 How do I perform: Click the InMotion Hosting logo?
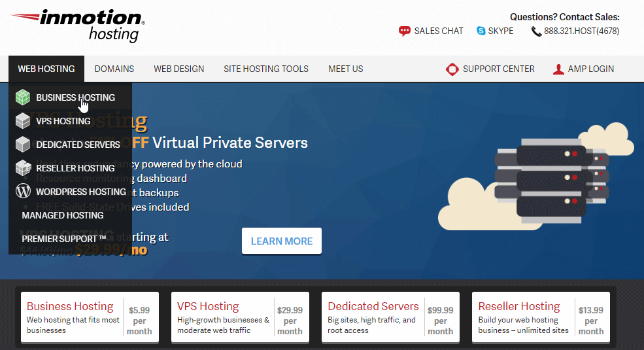78,26
